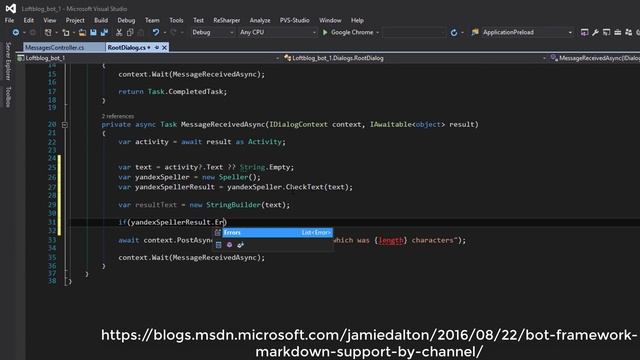Open the Debug configuration dropdown
The height and width of the screenshot is (360, 640).
tap(213, 32)
